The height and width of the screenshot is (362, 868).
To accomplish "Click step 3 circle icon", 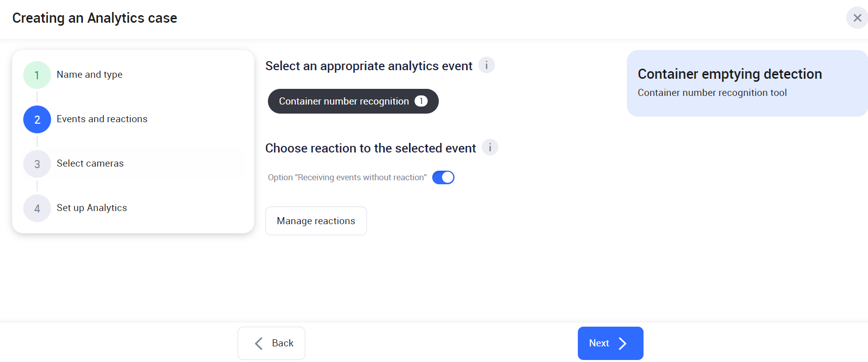I will [37, 164].
